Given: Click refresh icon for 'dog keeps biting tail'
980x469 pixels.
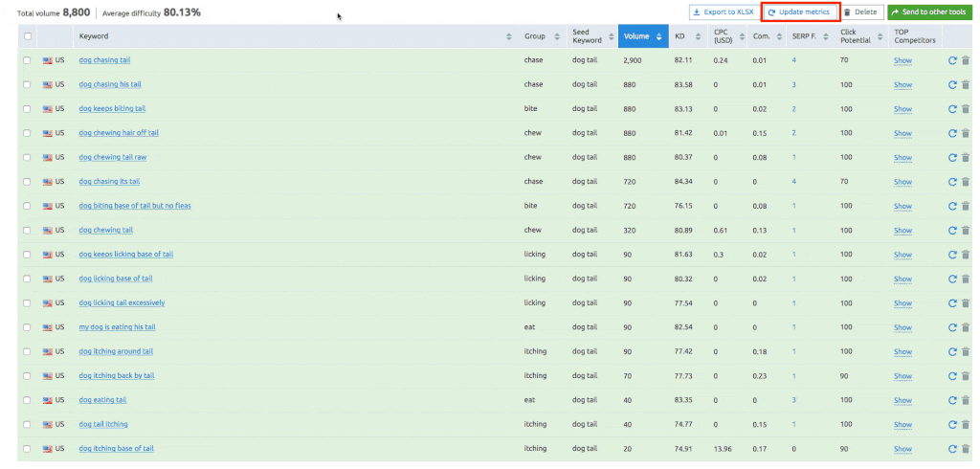Looking at the screenshot, I should 952,109.
